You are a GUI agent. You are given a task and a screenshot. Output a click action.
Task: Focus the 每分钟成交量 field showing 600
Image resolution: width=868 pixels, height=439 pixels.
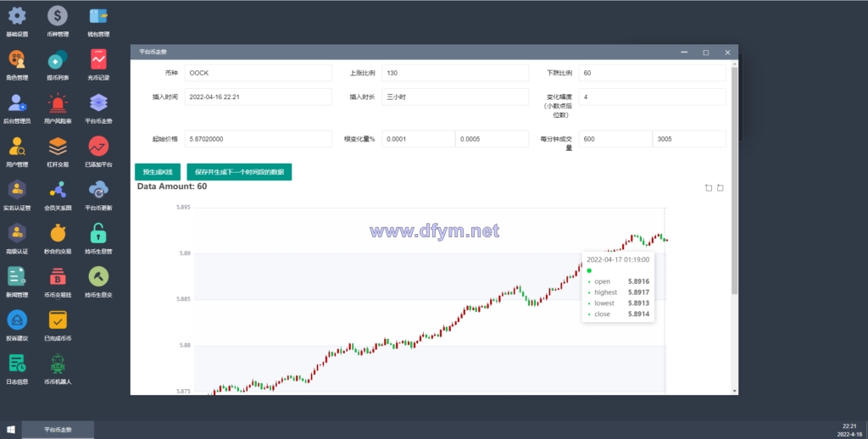(x=615, y=139)
